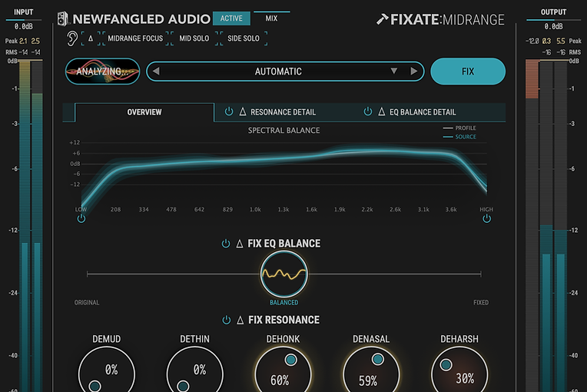Switch to the Overview tab

click(144, 112)
